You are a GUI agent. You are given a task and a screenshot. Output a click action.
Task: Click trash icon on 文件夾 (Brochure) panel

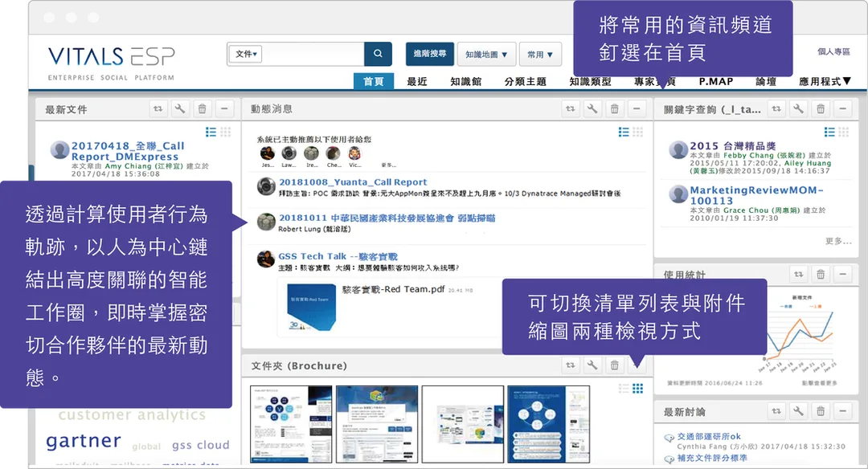click(x=615, y=365)
